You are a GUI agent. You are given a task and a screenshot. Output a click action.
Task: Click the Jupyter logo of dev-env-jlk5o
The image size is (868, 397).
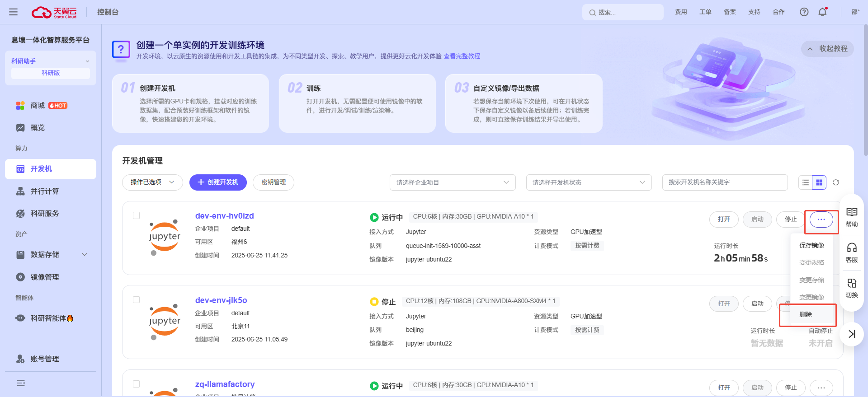(x=165, y=322)
